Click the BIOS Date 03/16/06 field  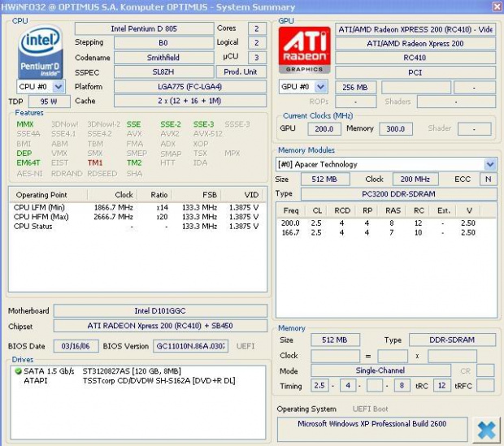(x=76, y=346)
